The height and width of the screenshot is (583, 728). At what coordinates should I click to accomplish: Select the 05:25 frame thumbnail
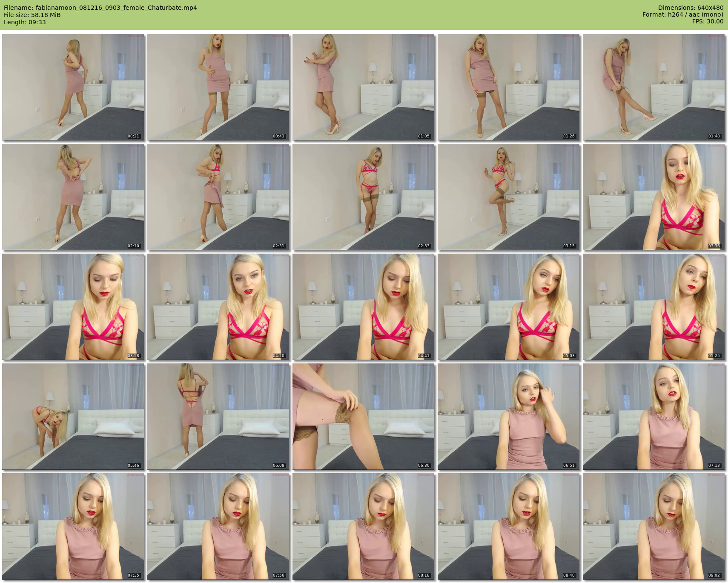(x=653, y=307)
